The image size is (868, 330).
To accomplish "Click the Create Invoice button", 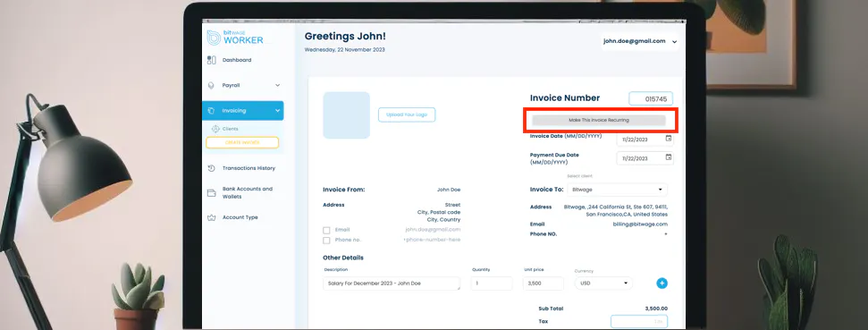I will tap(242, 143).
